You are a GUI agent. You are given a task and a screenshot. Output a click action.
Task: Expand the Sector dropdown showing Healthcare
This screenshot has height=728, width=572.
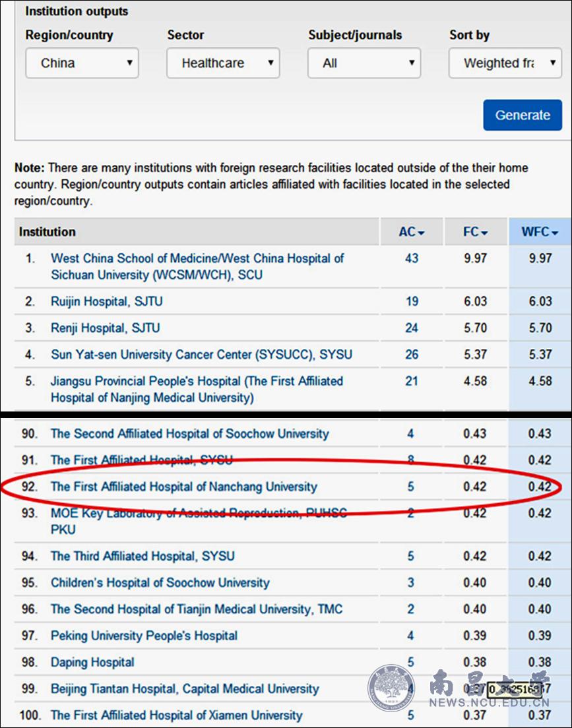click(x=223, y=63)
